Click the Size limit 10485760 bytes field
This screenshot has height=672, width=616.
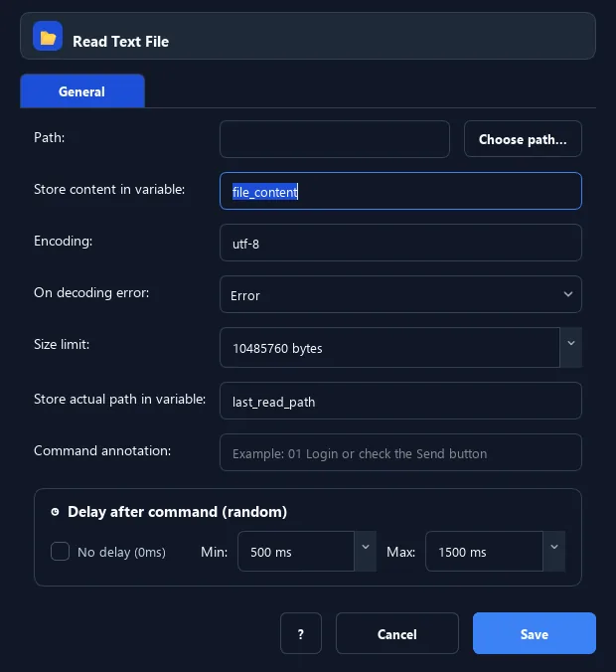tap(389, 348)
